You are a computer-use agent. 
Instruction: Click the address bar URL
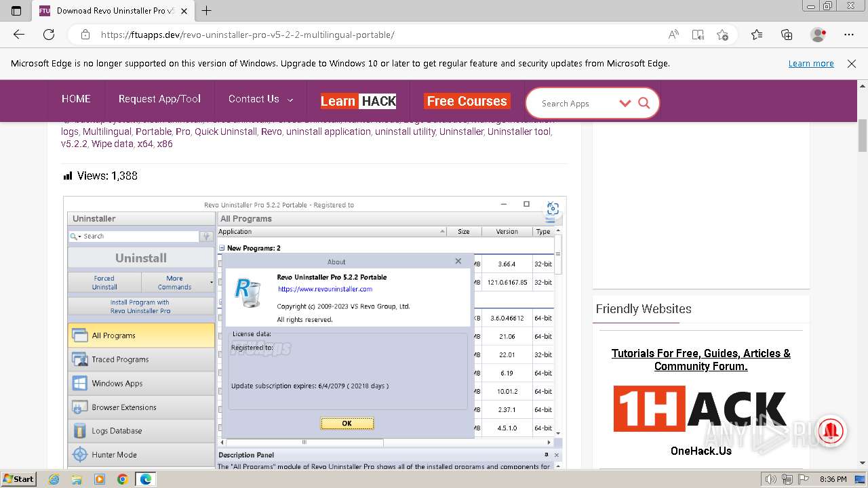click(248, 35)
